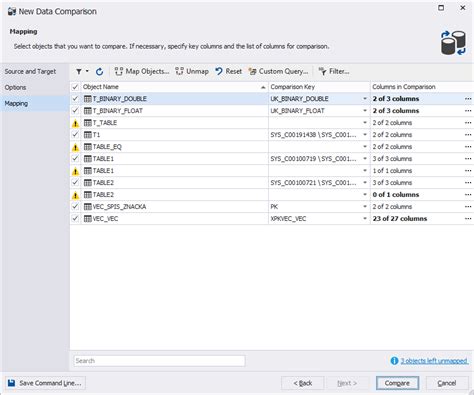The width and height of the screenshot is (474, 395).
Task: Open comparison key dropdown for T_BINARY_FLOAT
Action: coord(365,111)
